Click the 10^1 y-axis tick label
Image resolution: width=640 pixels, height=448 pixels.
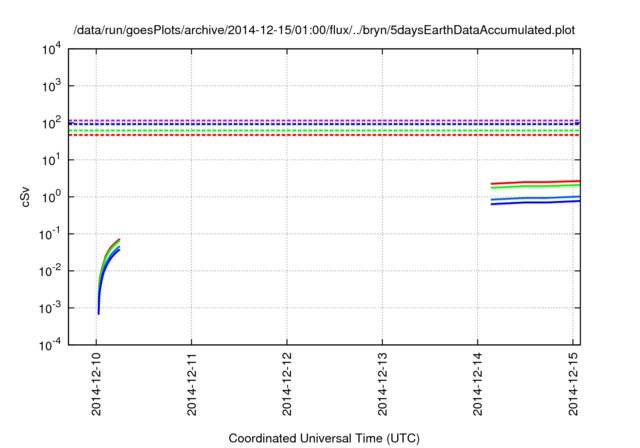(51, 160)
